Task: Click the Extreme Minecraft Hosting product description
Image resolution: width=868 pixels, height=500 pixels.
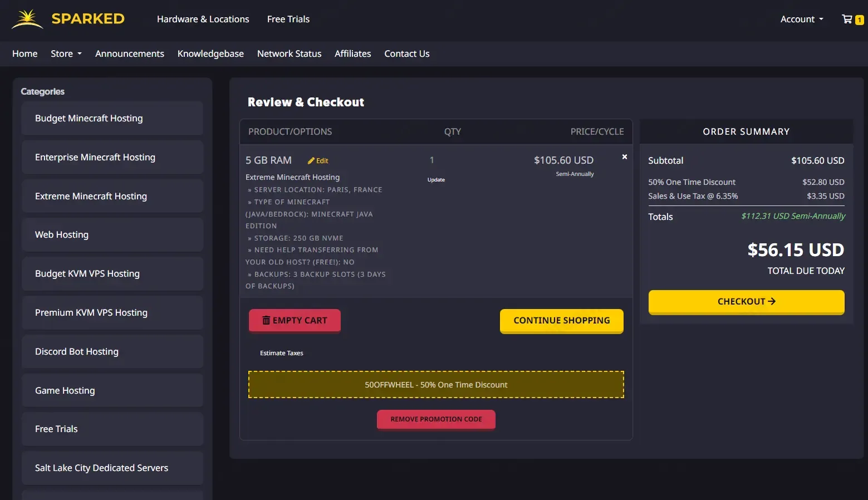Action: coord(292,177)
